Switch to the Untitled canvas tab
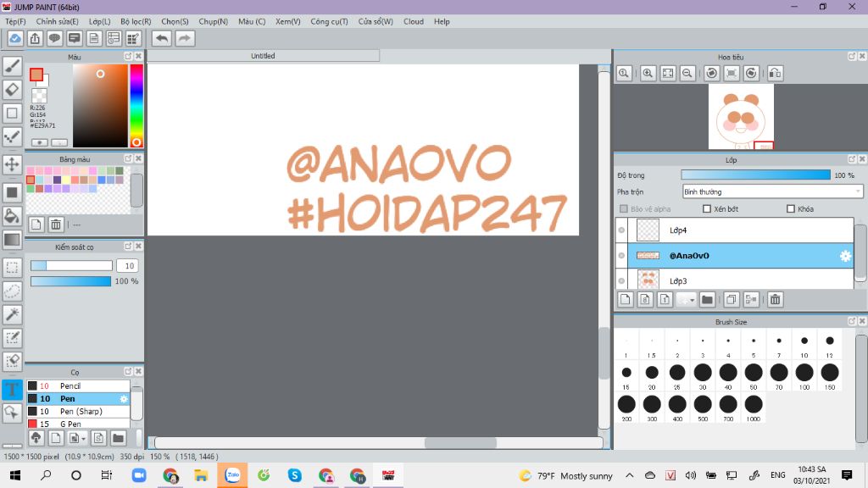 point(263,56)
